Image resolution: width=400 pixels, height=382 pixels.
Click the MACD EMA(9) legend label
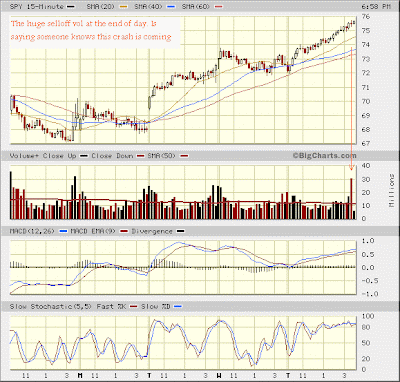coord(93,231)
